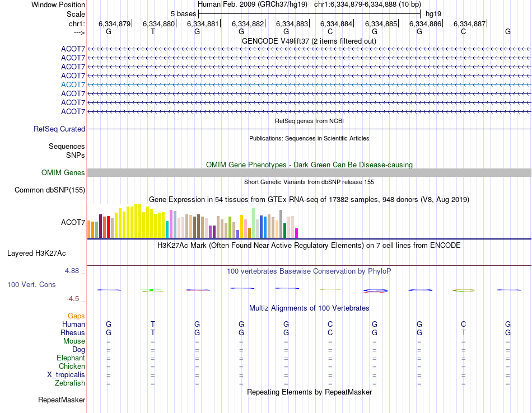Click the 4.88 conservation scale value
The width and height of the screenshot is (532, 413).
pos(72,271)
